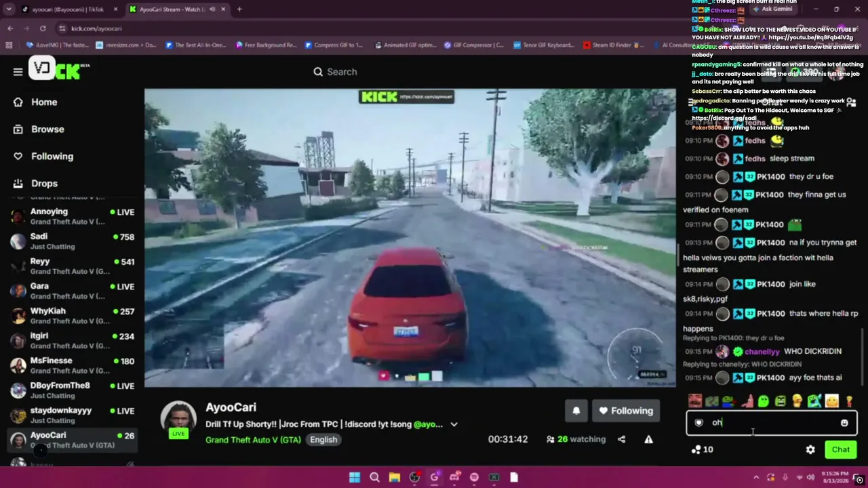The image size is (868, 488).
Task: Insert the Pepe frog with rose emote
Action: pos(729,401)
